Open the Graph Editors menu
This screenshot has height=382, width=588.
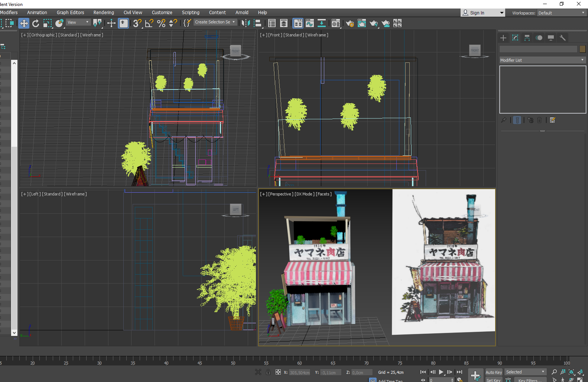tap(71, 13)
